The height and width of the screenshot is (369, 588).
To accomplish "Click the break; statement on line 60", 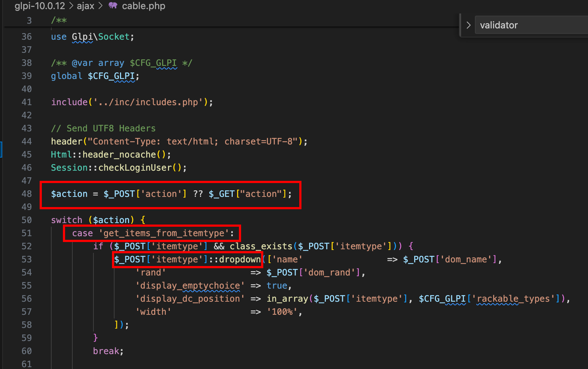I will tap(108, 351).
